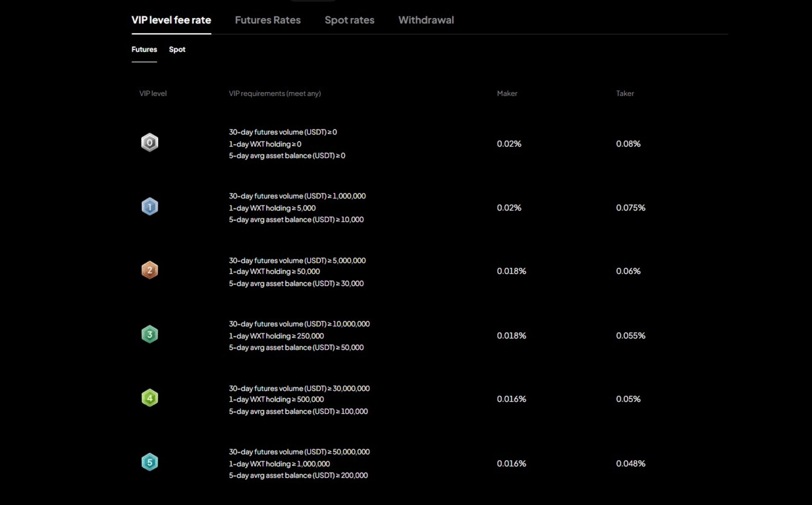
Task: Click the Taker column header
Action: pos(625,94)
